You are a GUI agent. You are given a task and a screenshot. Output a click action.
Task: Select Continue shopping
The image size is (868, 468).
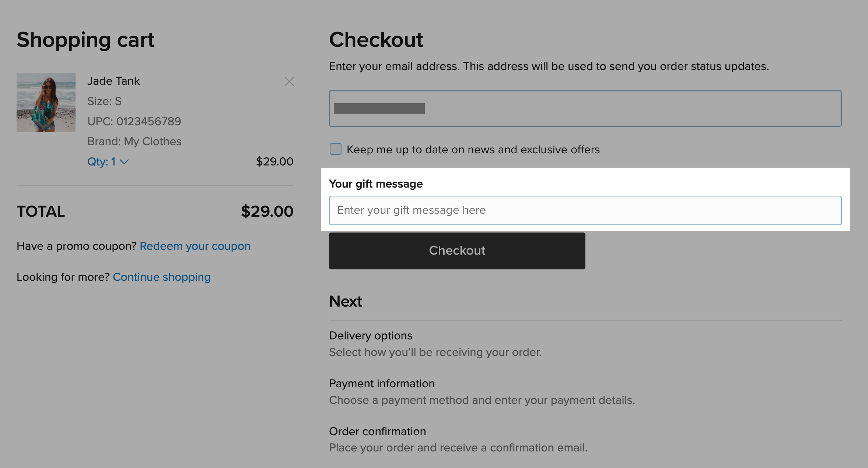click(x=161, y=277)
